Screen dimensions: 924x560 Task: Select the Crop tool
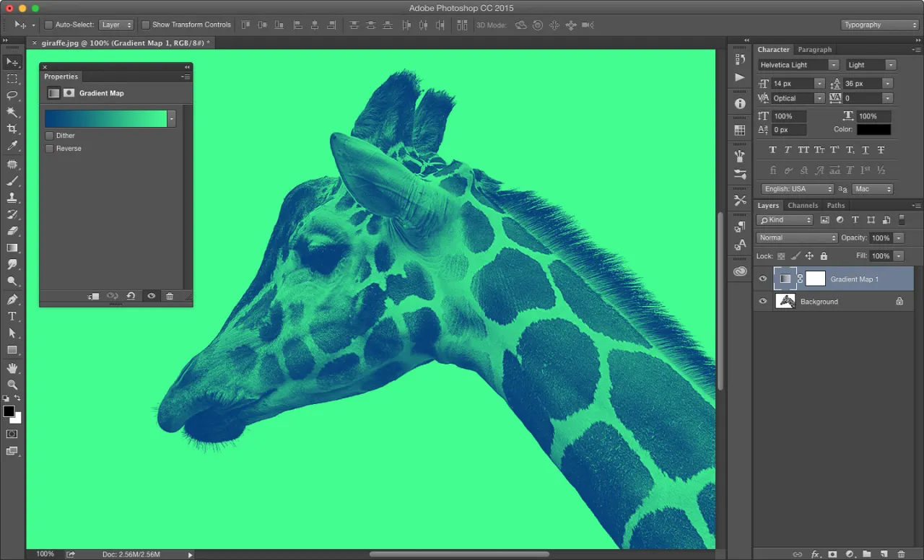[x=12, y=129]
